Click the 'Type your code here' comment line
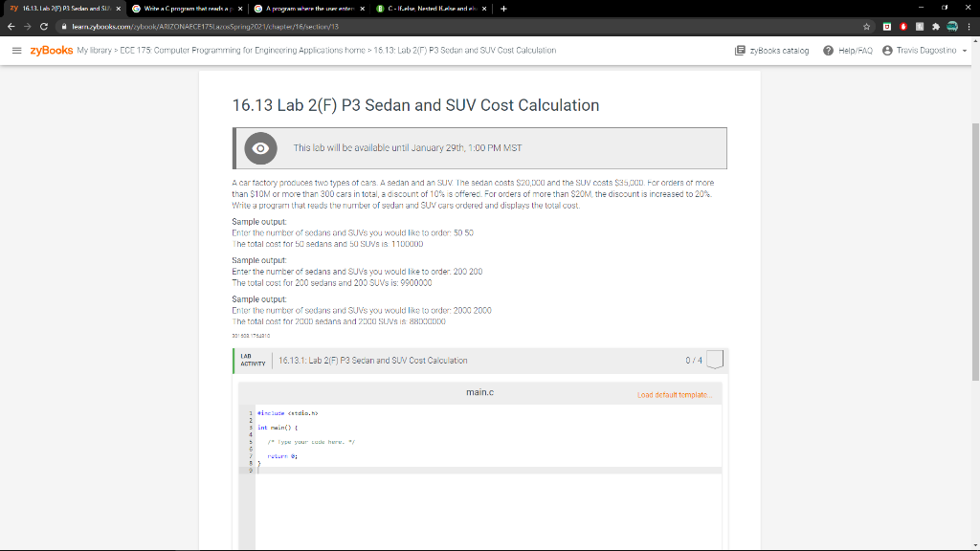Viewport: 980px width, 551px height. (311, 442)
